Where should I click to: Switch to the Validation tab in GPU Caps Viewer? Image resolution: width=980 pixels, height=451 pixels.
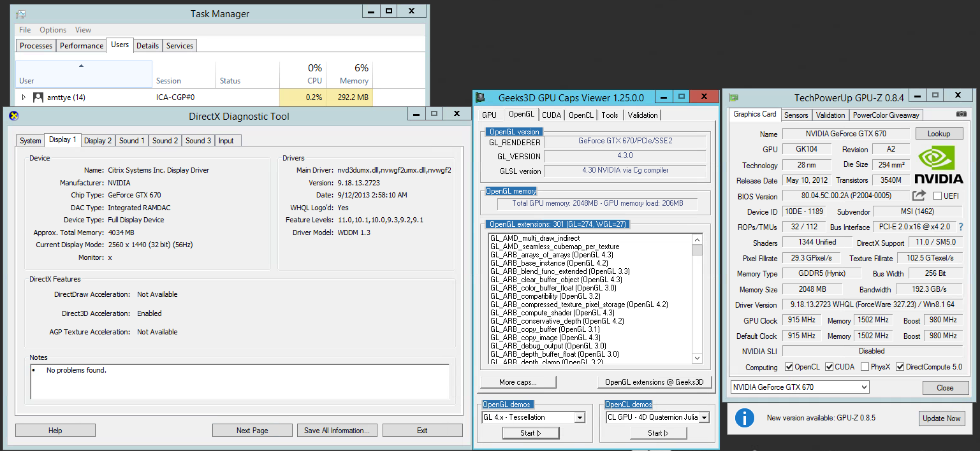(642, 115)
